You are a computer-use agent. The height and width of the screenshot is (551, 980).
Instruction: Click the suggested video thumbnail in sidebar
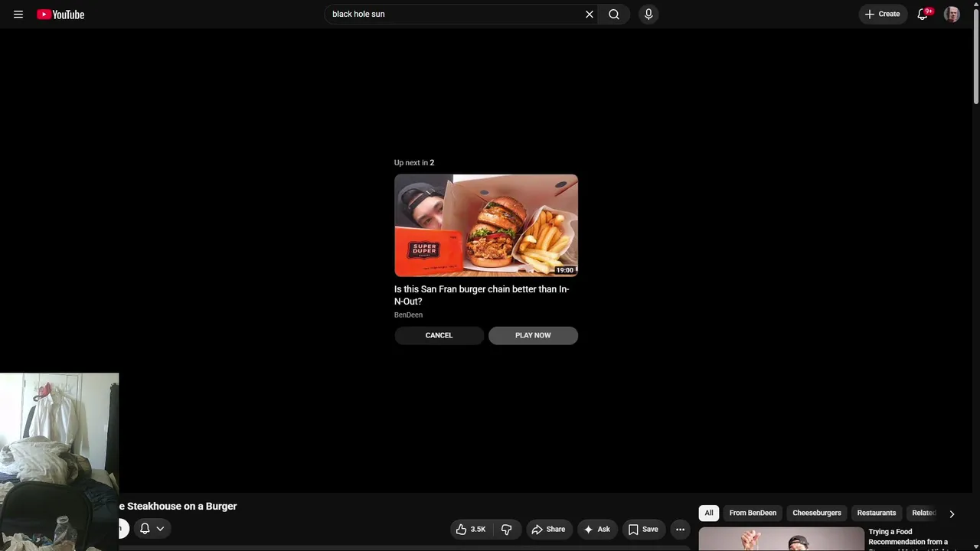coord(781,539)
